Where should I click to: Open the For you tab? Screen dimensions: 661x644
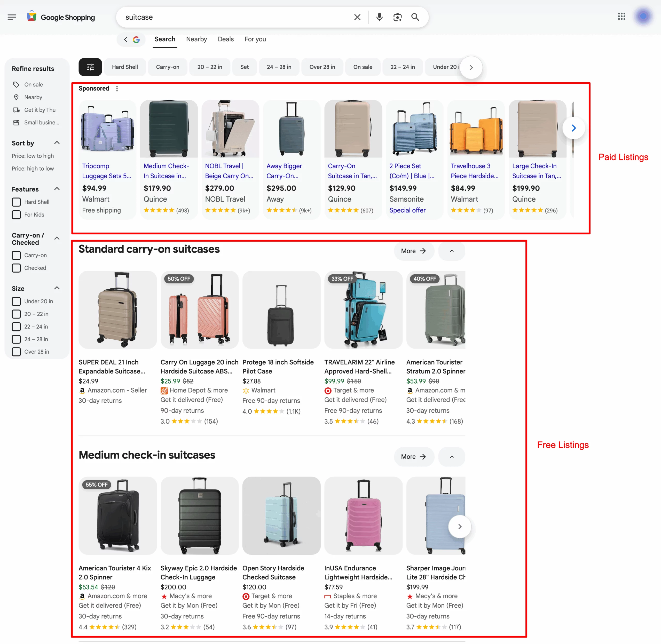[255, 39]
